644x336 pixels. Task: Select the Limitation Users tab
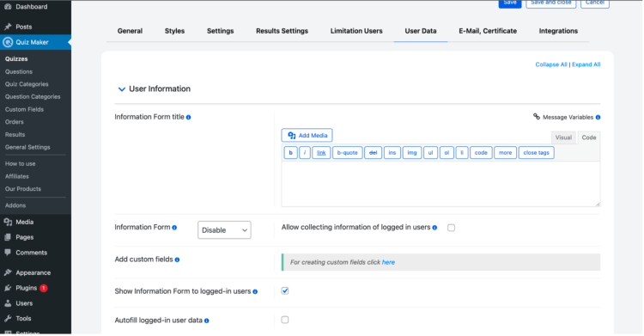coord(356,31)
